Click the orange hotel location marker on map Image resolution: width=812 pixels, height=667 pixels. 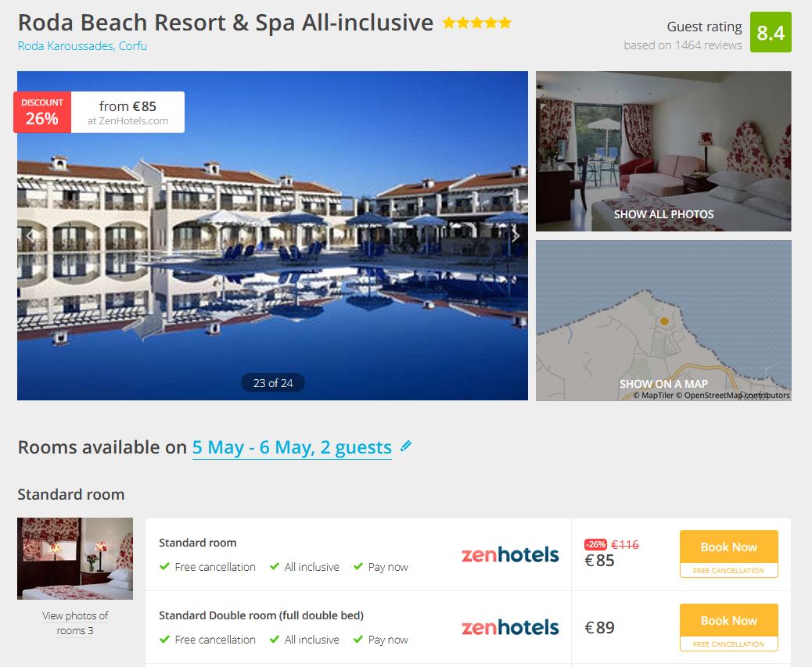[664, 321]
